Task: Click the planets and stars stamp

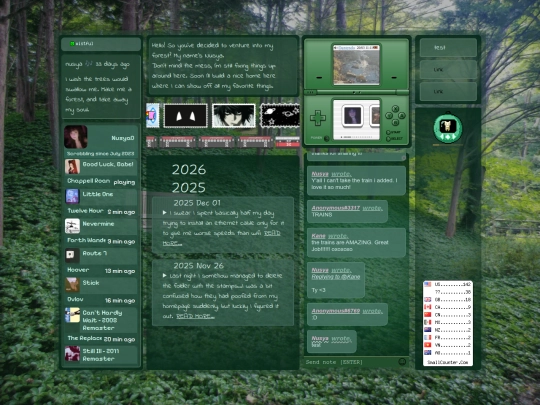Action: (x=280, y=116)
